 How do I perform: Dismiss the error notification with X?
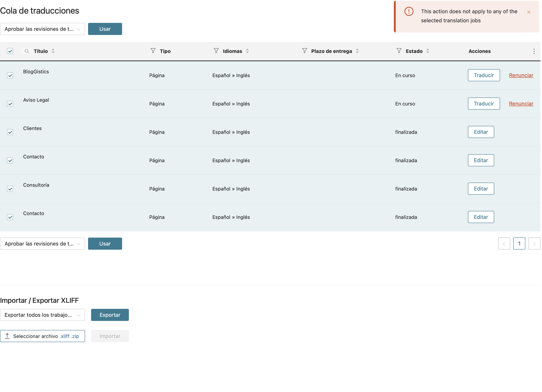(529, 12)
